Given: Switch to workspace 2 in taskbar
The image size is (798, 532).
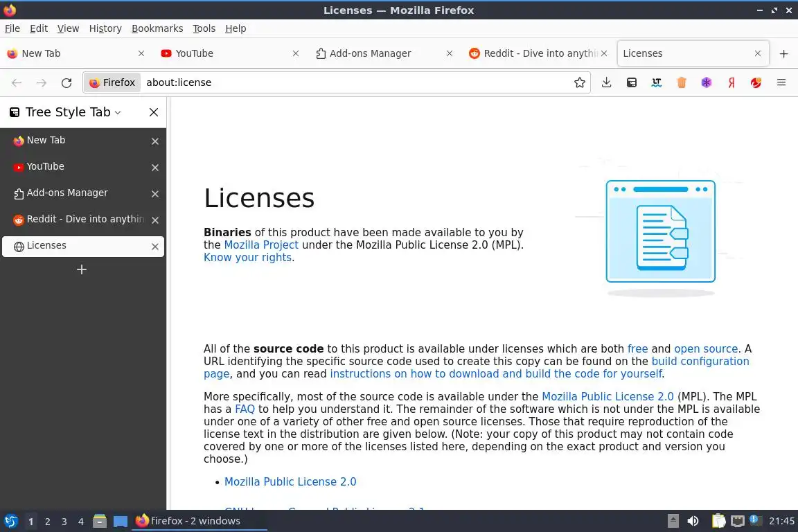Looking at the screenshot, I should click(47, 522).
